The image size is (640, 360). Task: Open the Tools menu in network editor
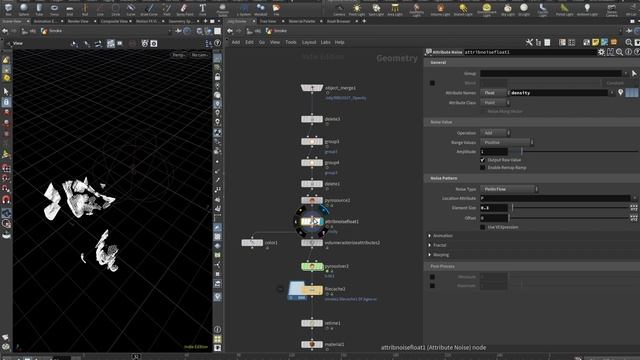point(291,42)
